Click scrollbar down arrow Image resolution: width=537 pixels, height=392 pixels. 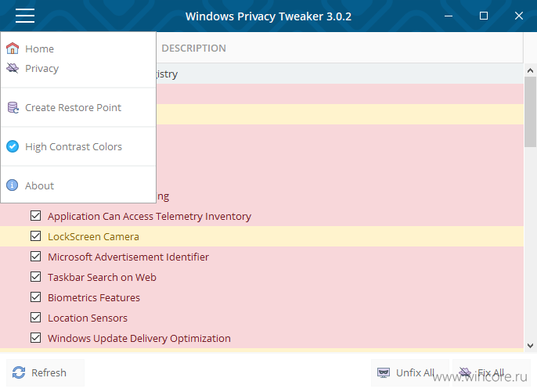[530, 345]
